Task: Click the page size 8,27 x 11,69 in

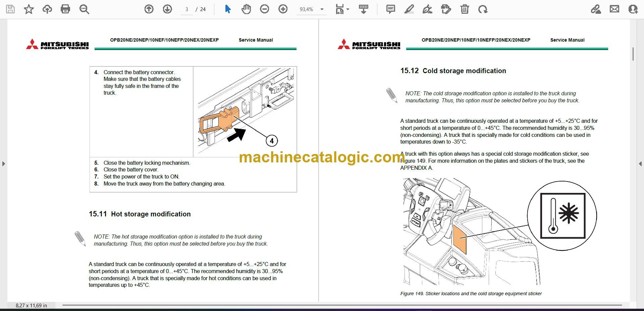Action: coord(31,305)
